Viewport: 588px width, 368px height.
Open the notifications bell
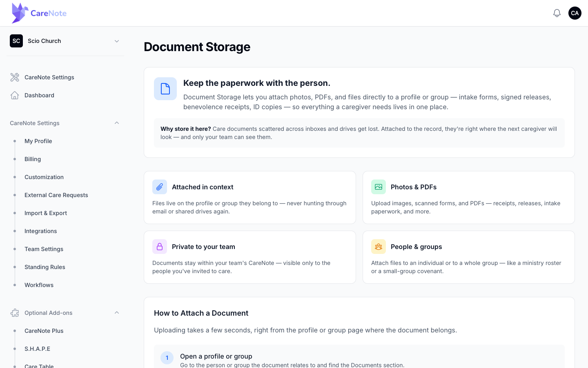click(557, 13)
